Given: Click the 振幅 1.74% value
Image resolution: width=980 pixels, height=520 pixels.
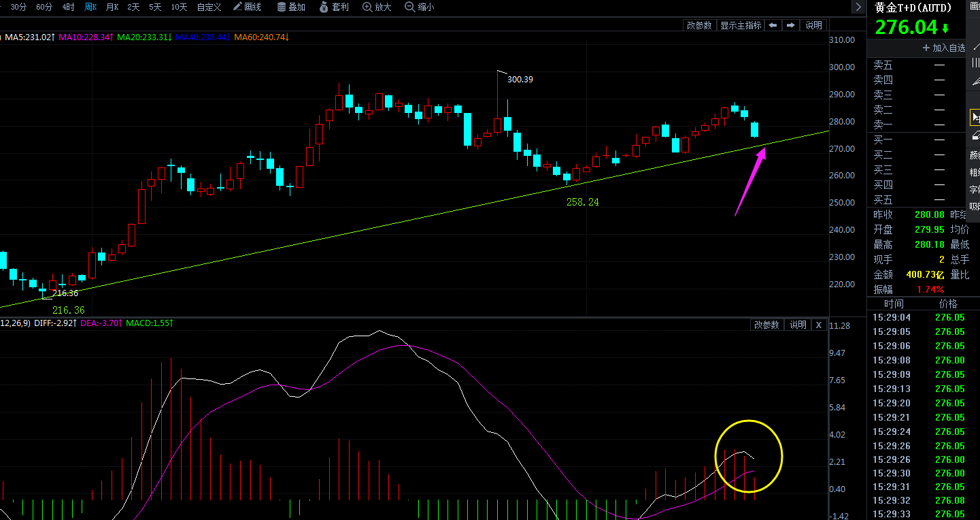Looking at the screenshot, I should 930,289.
